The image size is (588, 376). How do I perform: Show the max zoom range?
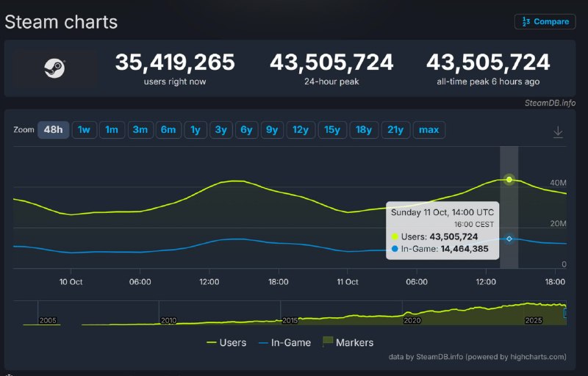429,130
